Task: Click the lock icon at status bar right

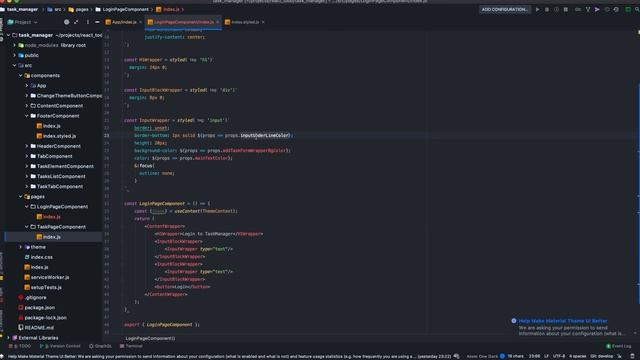Action: (x=632, y=356)
